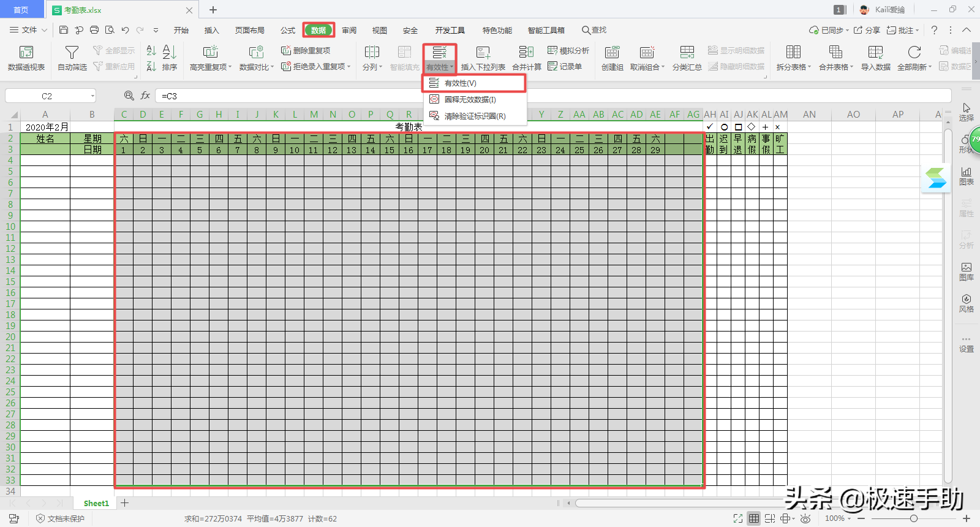980x527 pixels.
Task: Open sidebar Settings (设置)
Action: [967, 344]
